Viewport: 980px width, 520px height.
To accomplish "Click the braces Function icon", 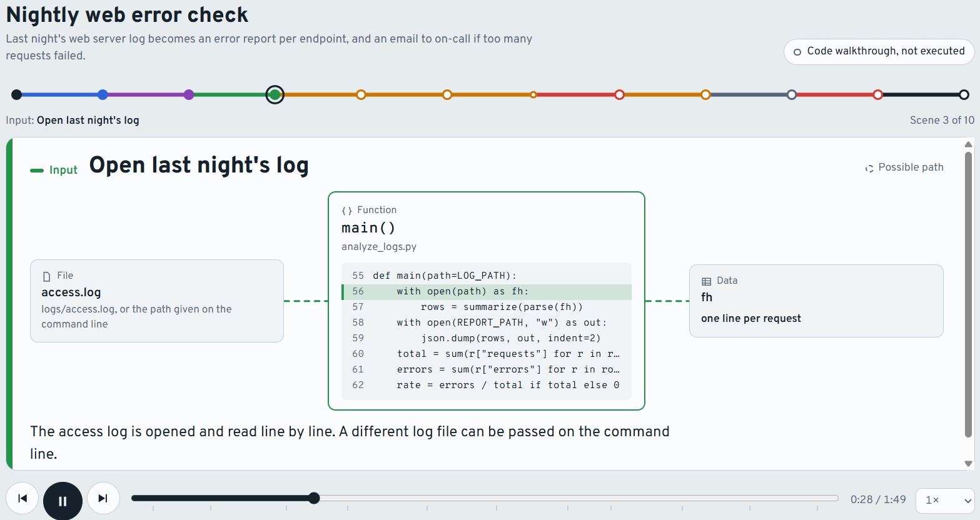I will (x=346, y=211).
